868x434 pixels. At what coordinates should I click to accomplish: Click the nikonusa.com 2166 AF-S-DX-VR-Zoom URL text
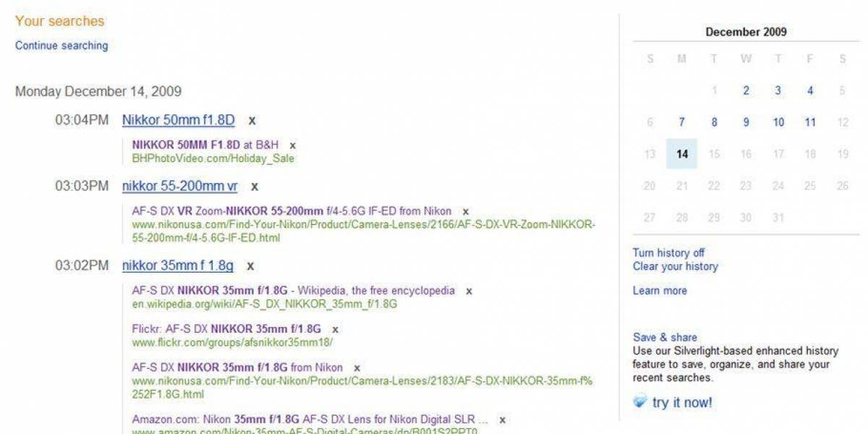tap(363, 231)
